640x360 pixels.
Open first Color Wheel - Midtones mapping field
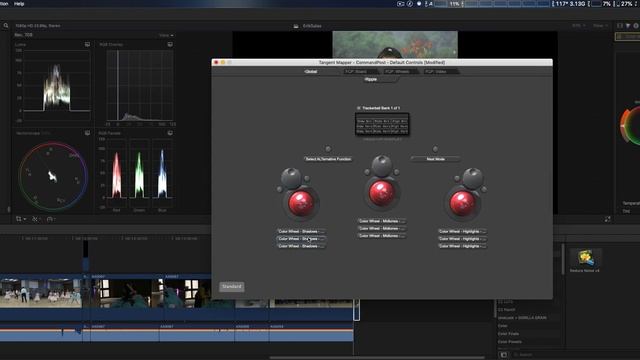click(382, 221)
